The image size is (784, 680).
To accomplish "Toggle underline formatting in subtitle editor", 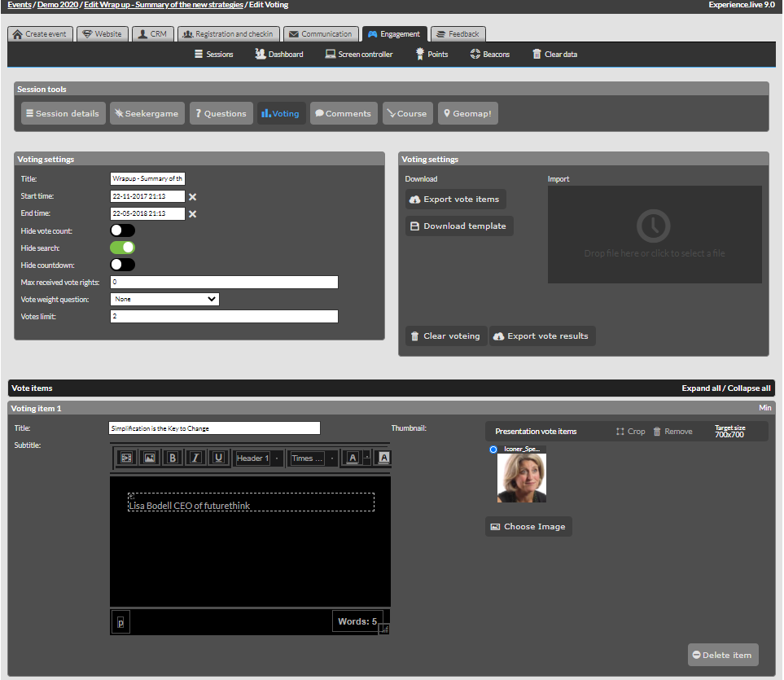I will click(x=218, y=458).
